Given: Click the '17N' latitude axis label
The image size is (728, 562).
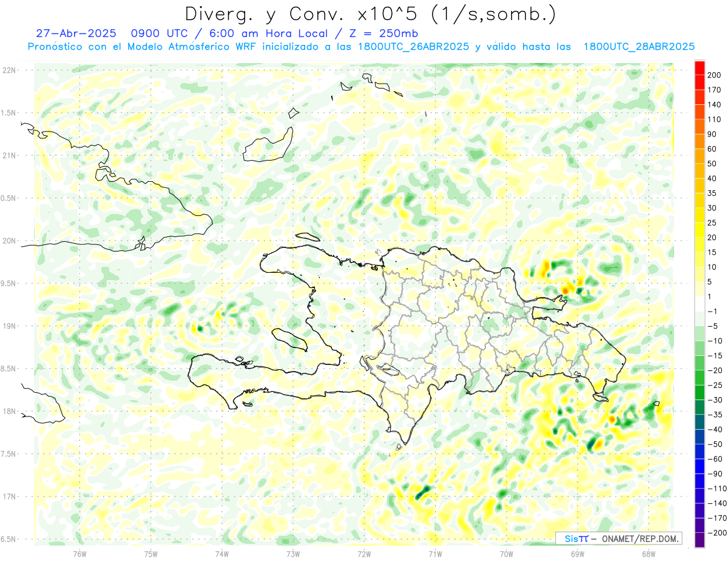Looking at the screenshot, I should click(9, 497).
